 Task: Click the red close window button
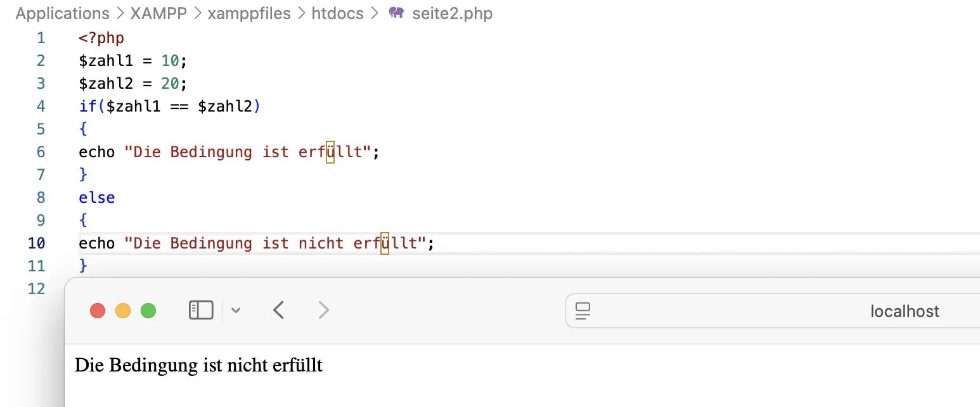pos(98,311)
